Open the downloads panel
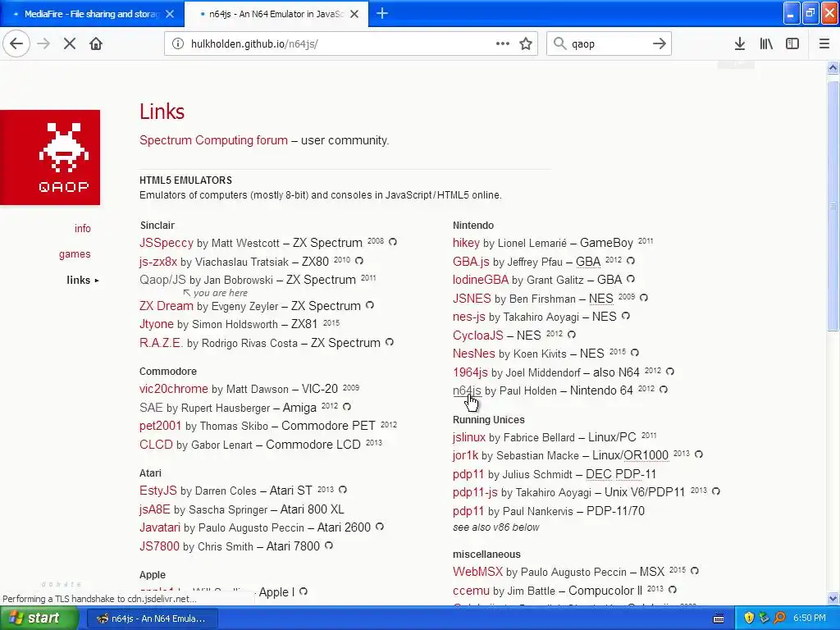840x630 pixels. point(740,44)
